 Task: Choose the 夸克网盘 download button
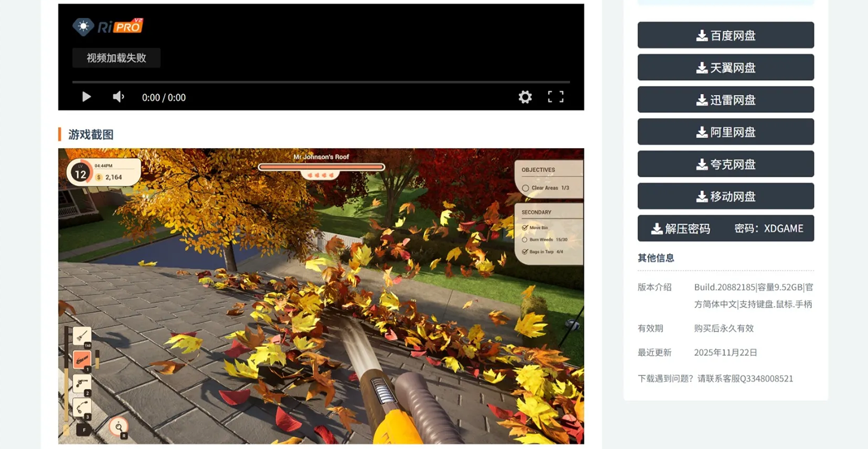(x=725, y=164)
